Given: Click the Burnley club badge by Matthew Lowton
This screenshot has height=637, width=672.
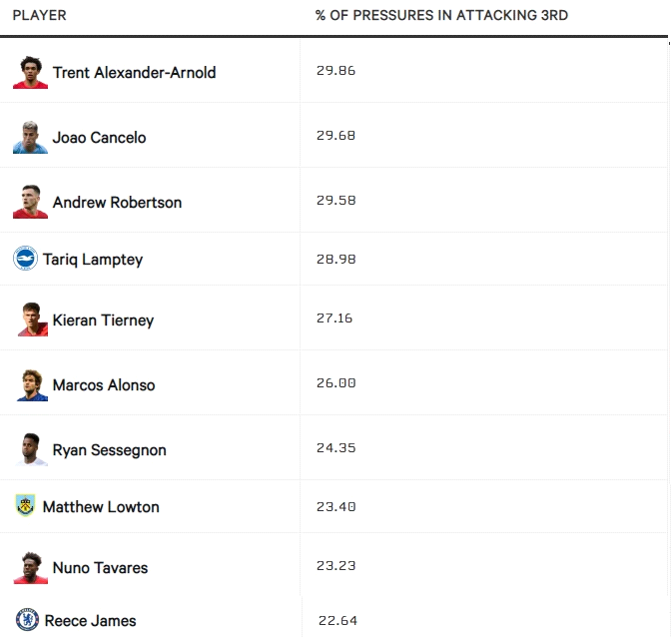Looking at the screenshot, I should coord(25,505).
